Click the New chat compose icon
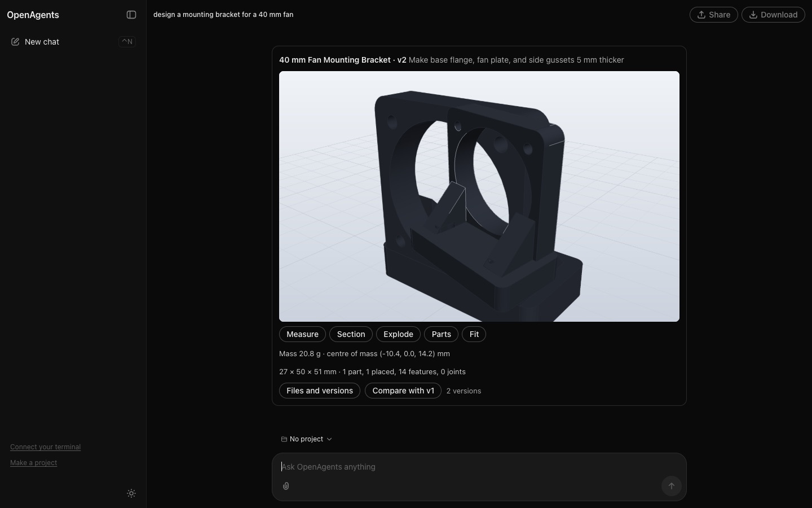Screen dimensions: 812x508 (15, 42)
